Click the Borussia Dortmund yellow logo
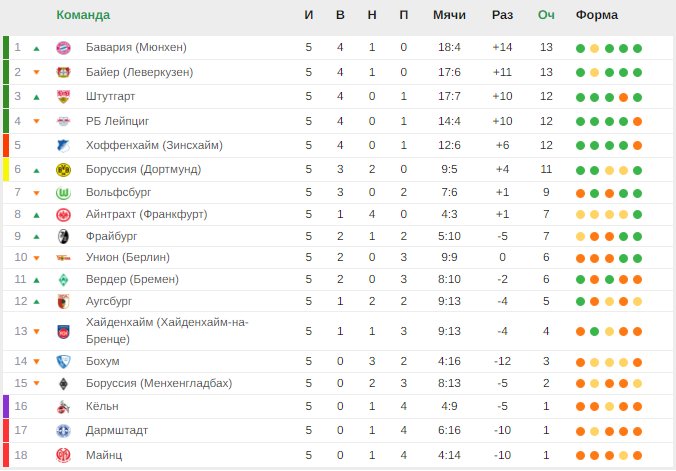 point(63,170)
